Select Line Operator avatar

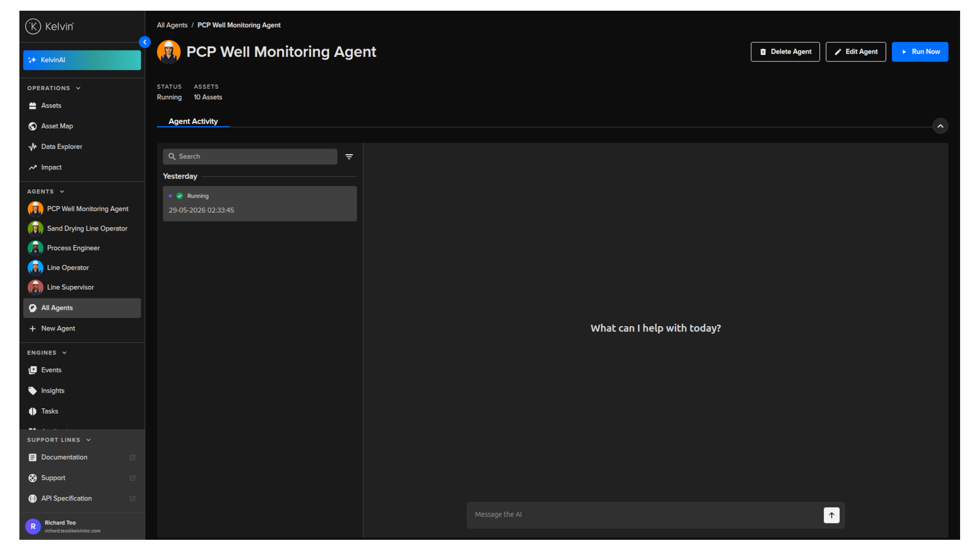[x=35, y=268]
